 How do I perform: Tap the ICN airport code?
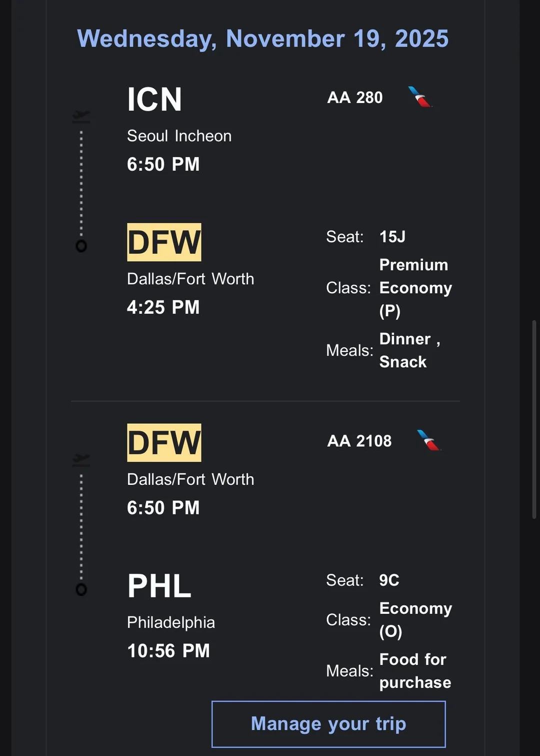(x=154, y=99)
